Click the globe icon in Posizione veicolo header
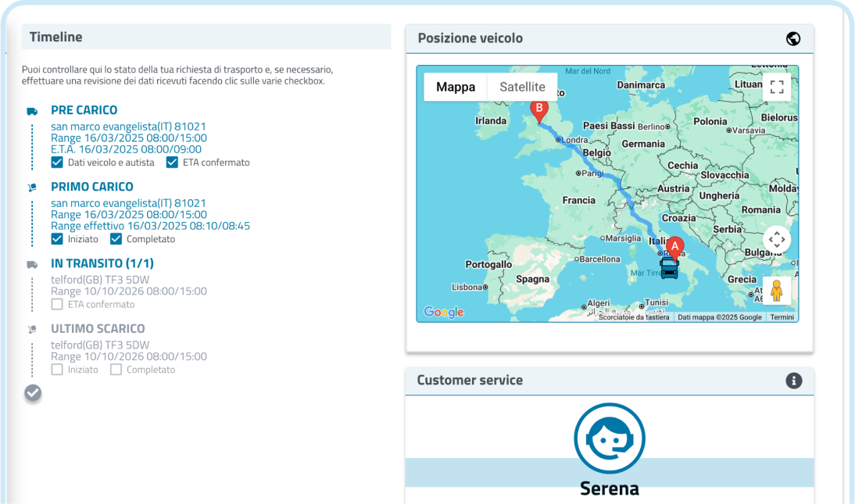855x504 pixels. coord(793,38)
